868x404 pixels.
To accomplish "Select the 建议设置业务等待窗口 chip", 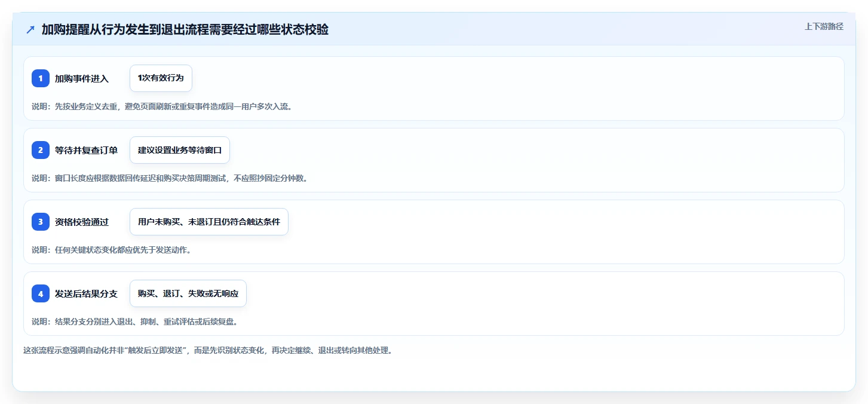I will [x=180, y=150].
